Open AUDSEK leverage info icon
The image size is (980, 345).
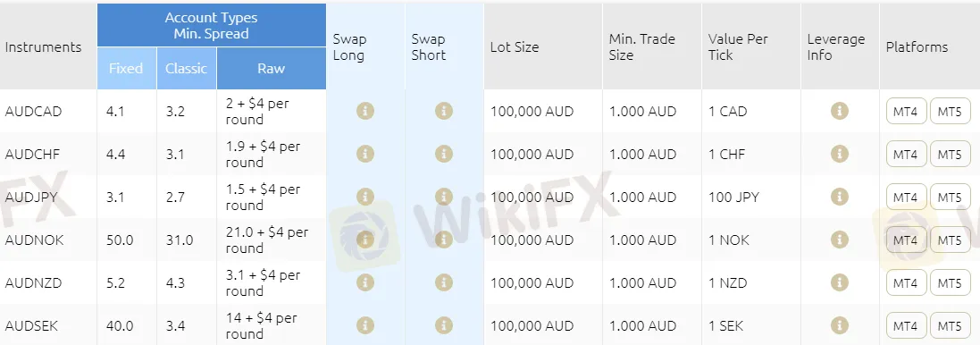840,325
